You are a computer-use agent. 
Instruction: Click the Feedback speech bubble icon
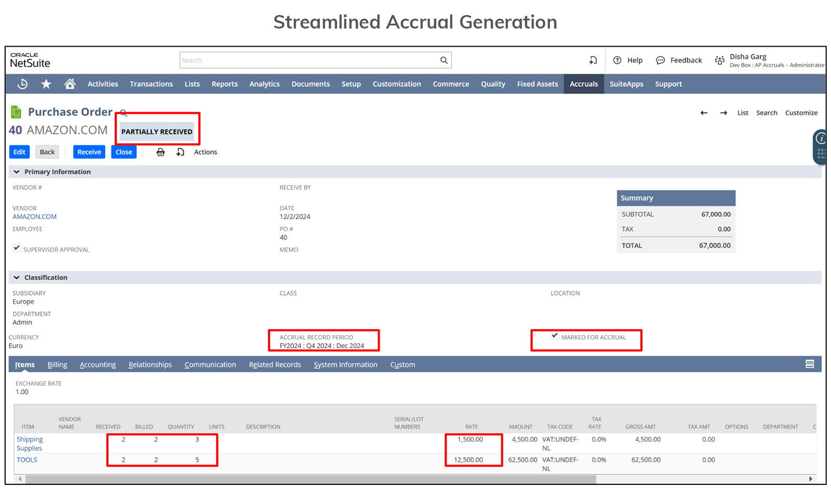pyautogui.click(x=660, y=60)
